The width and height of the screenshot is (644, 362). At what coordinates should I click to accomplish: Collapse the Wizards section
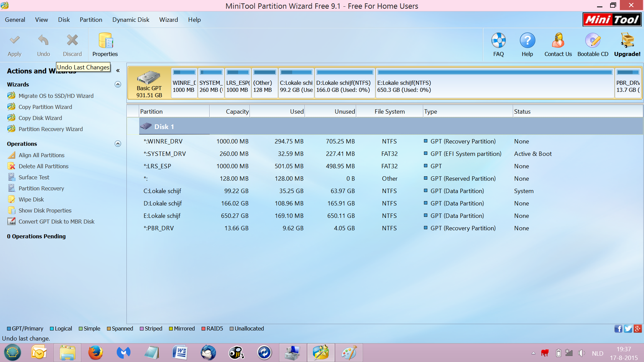118,84
